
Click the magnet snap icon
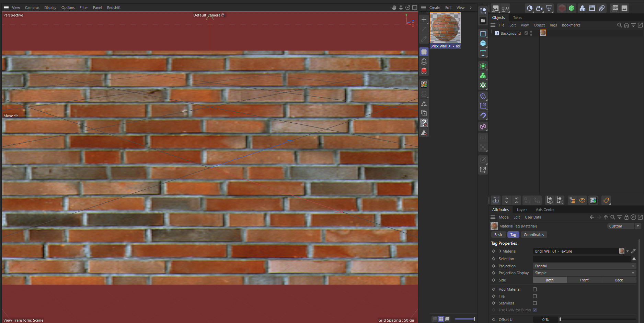(483, 116)
